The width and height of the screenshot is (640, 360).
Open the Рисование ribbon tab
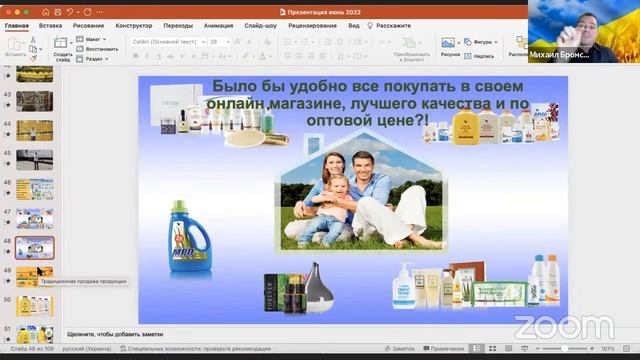(x=89, y=25)
